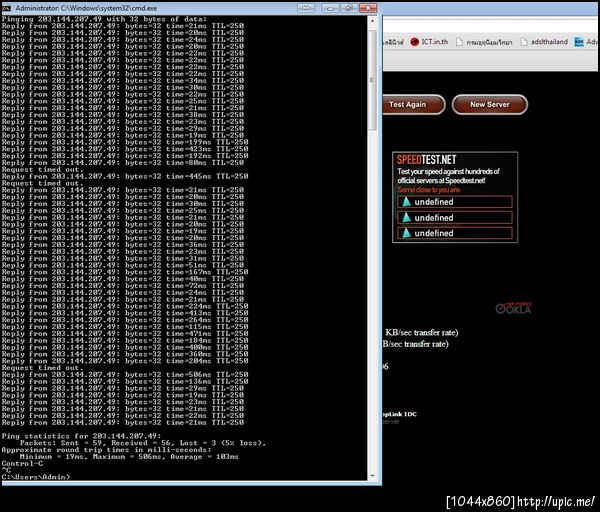Select the third undefined server entry
The image size is (600, 512).
pyautogui.click(x=455, y=233)
